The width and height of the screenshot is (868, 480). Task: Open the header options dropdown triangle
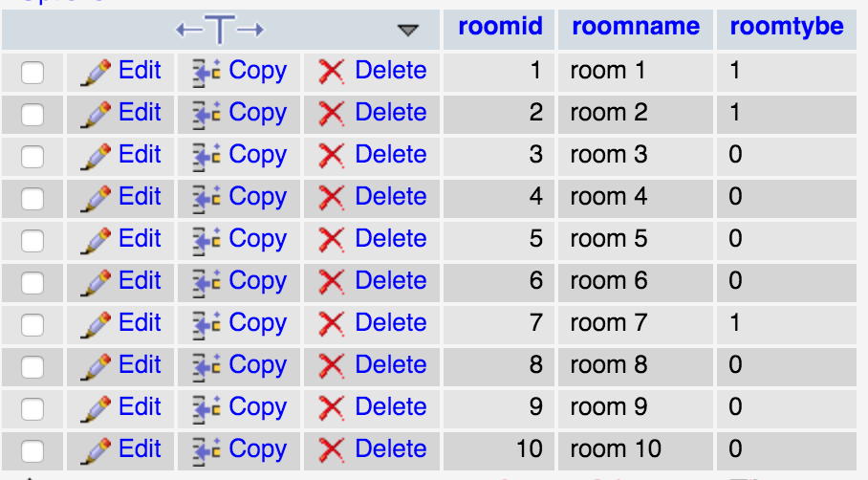[x=408, y=30]
